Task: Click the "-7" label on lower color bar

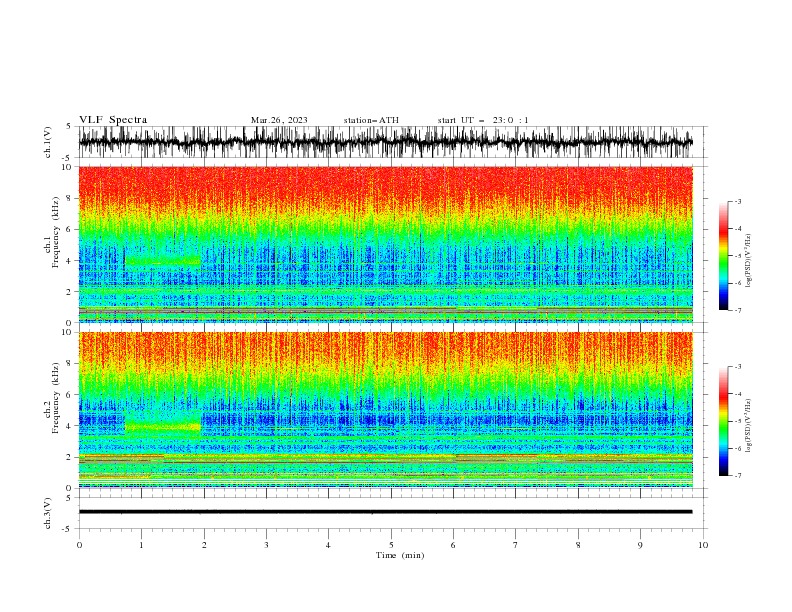Action: [x=737, y=476]
